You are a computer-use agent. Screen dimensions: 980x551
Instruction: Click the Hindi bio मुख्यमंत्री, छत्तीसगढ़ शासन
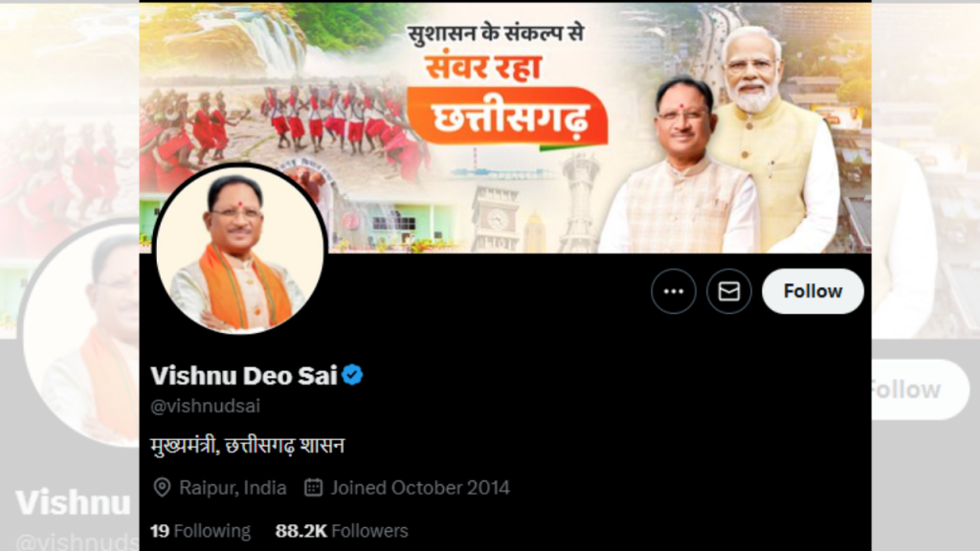(248, 446)
